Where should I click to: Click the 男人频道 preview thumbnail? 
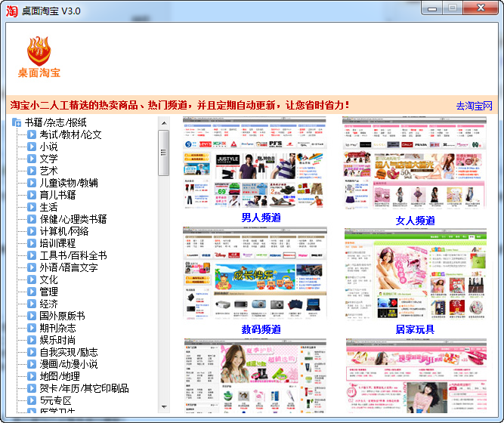[255, 163]
